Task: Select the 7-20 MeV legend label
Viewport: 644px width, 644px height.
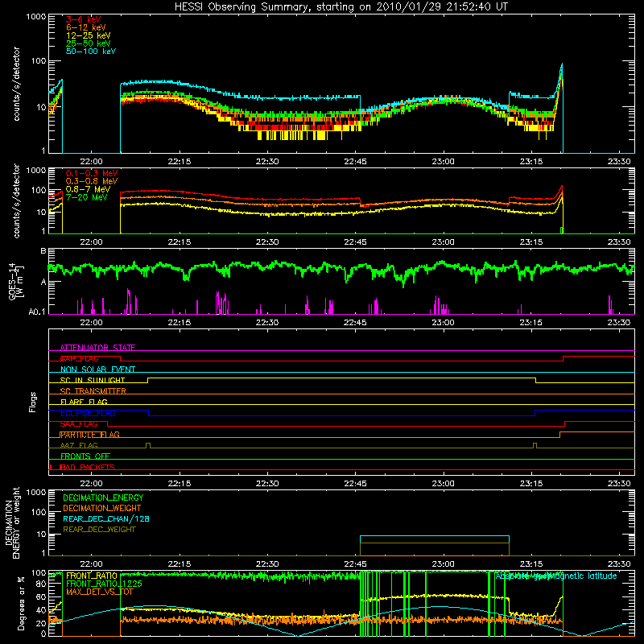Action: [x=86, y=197]
